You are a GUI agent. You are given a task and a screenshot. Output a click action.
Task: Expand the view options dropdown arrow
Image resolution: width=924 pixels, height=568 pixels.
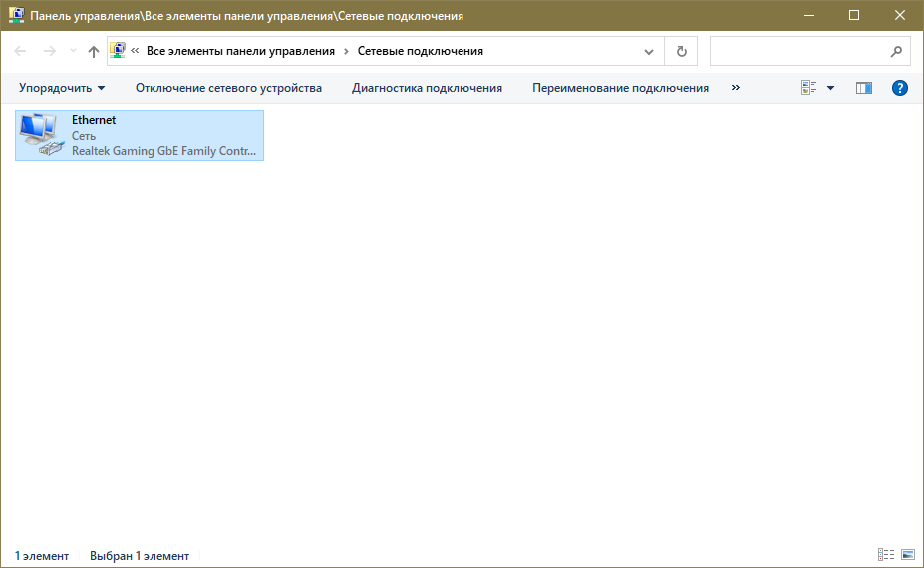[x=830, y=88]
